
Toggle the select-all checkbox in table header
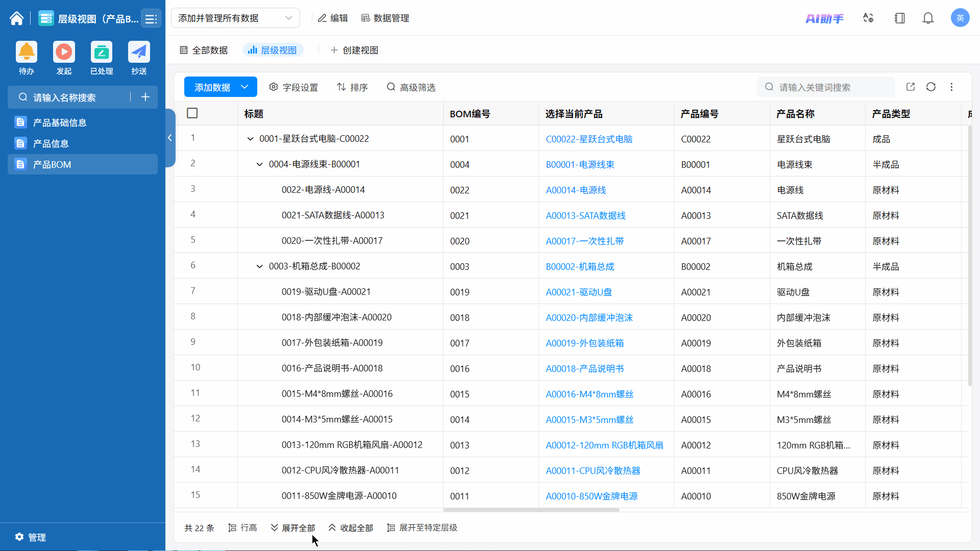(192, 113)
